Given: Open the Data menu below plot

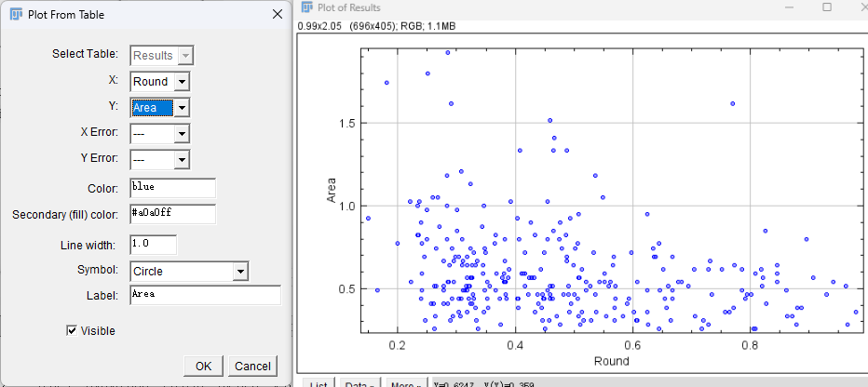Looking at the screenshot, I should pos(360,383).
